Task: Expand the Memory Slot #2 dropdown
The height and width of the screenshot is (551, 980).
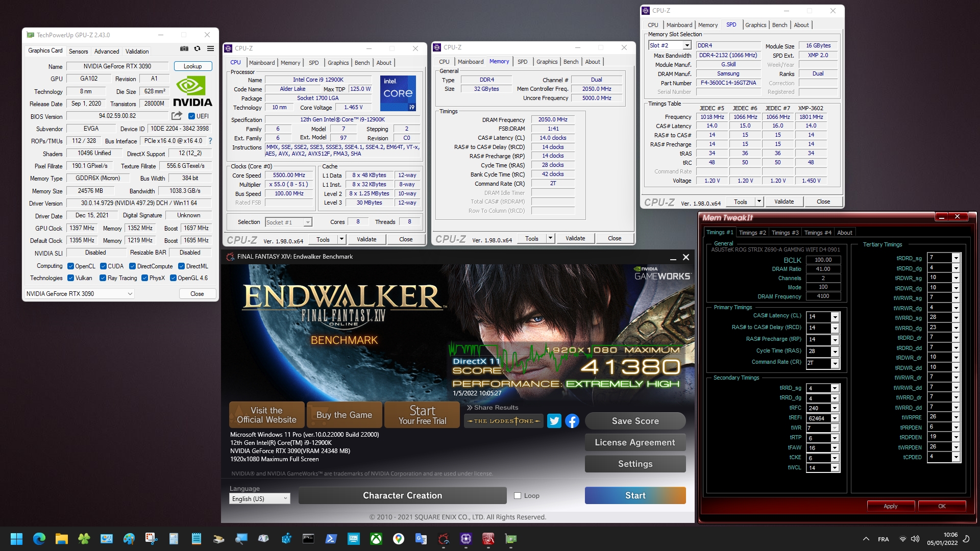Action: [687, 45]
